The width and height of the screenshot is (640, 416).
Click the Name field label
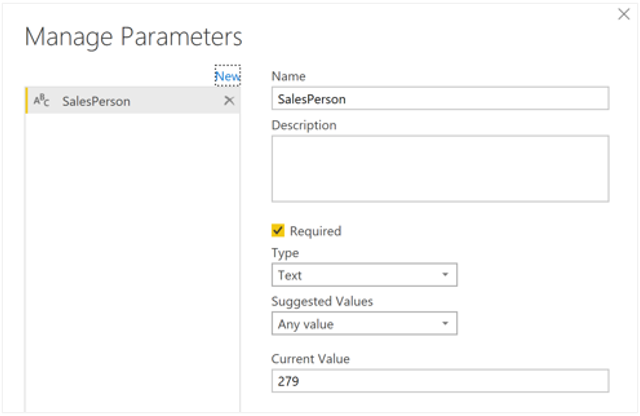[288, 76]
